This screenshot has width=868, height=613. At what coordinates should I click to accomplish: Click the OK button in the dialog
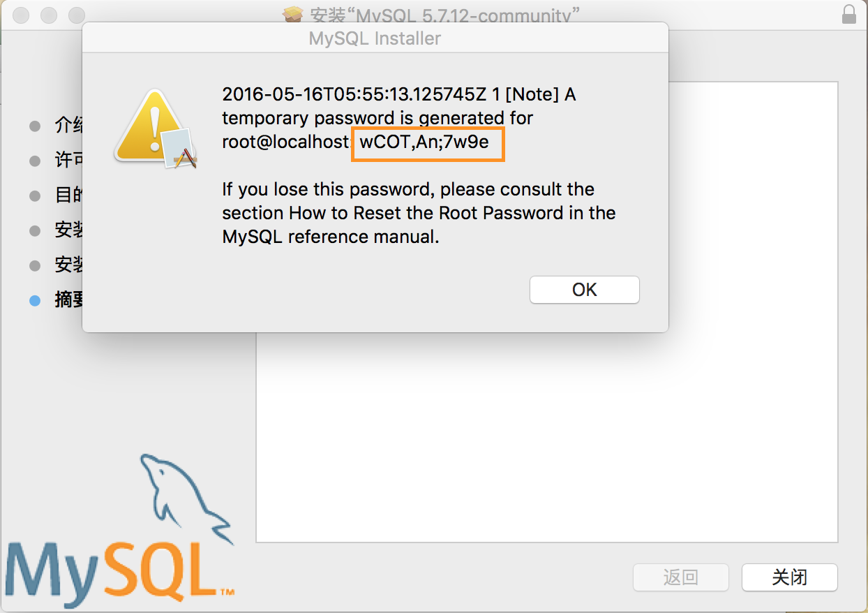pos(585,290)
